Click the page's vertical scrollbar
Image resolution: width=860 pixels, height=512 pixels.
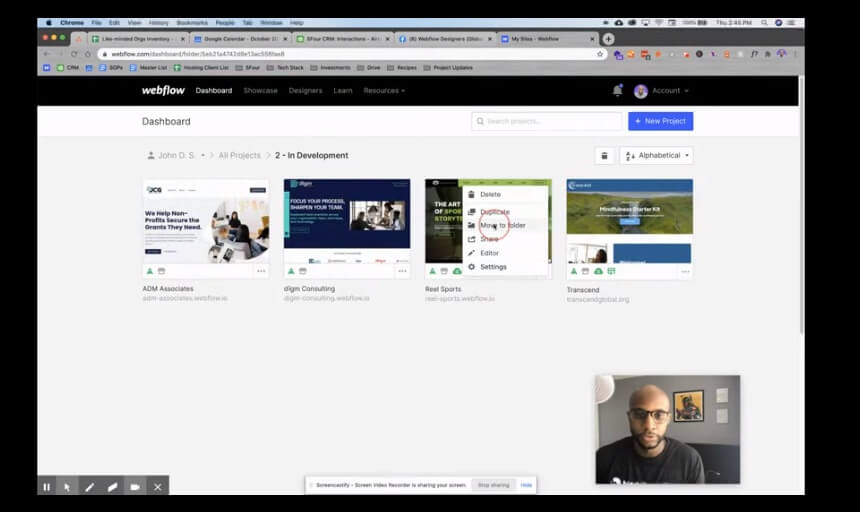coord(801,206)
